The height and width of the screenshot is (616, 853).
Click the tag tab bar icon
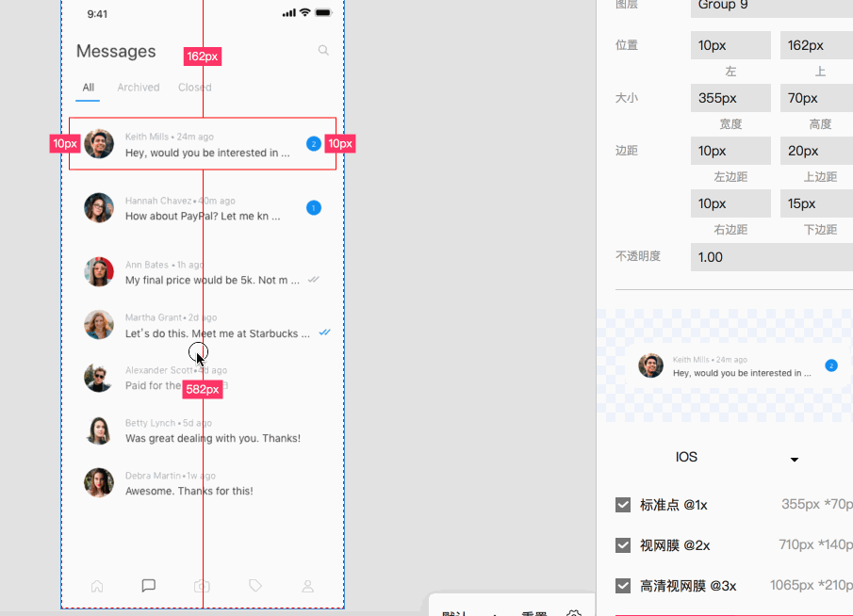click(255, 586)
